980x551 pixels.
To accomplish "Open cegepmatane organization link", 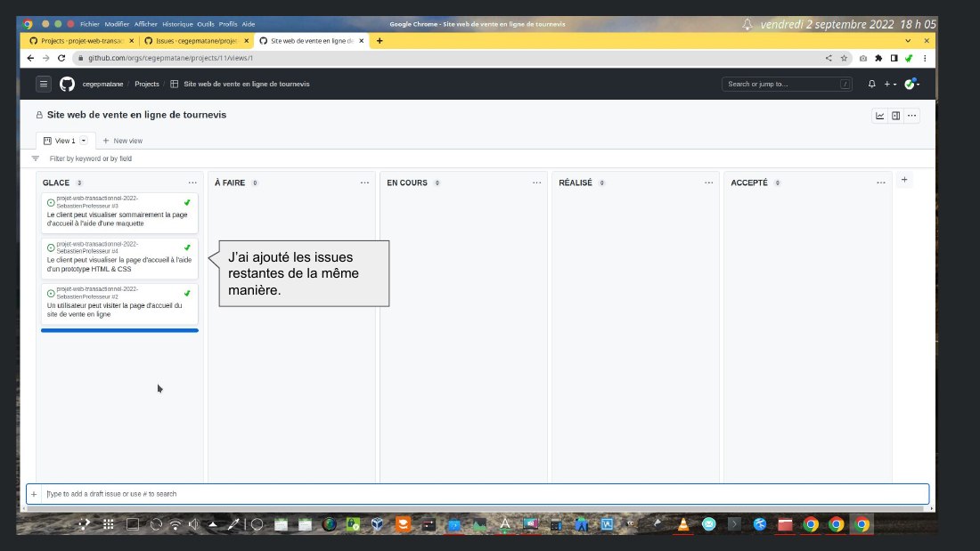I will [103, 84].
